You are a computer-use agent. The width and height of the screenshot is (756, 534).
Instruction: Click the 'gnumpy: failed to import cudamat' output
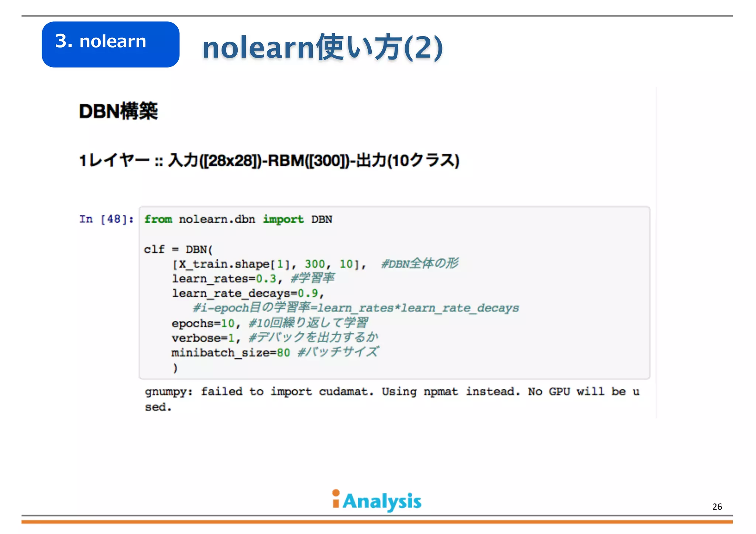click(392, 399)
